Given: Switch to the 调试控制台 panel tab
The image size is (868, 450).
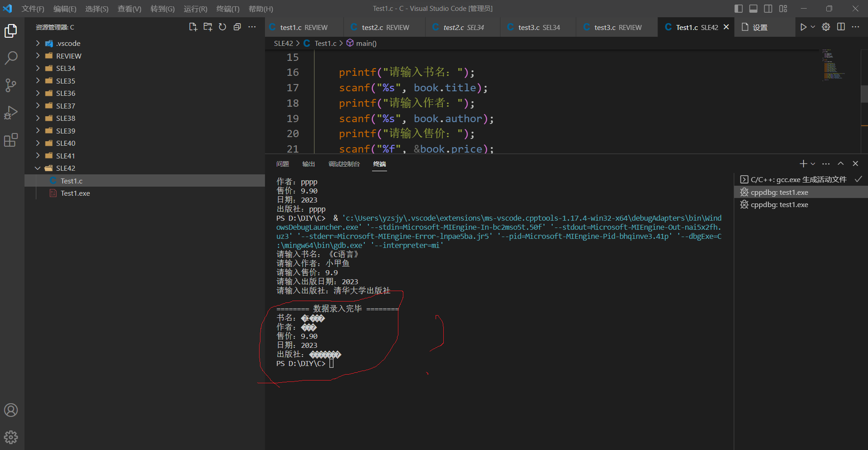Looking at the screenshot, I should point(344,164).
